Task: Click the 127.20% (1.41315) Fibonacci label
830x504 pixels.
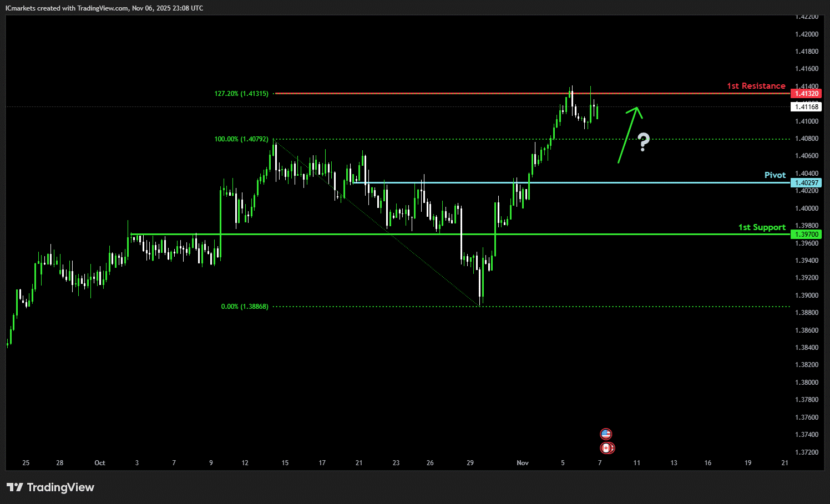Action: [x=241, y=94]
